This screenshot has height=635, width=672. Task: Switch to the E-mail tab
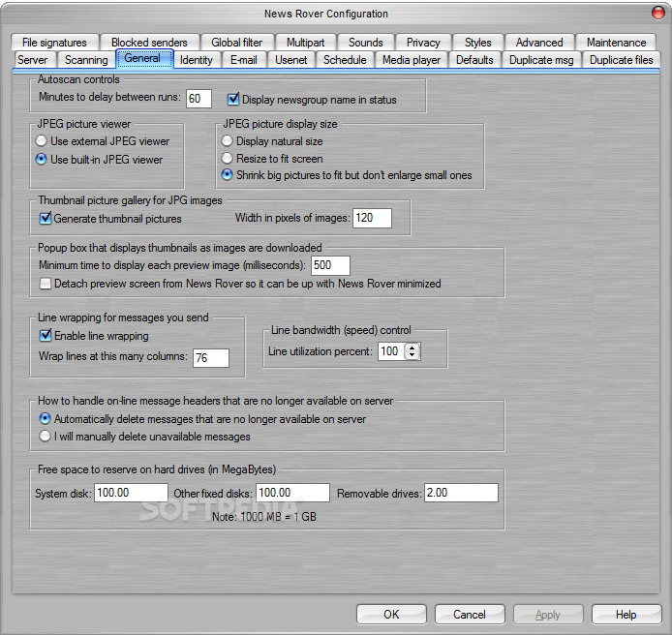pyautogui.click(x=244, y=60)
